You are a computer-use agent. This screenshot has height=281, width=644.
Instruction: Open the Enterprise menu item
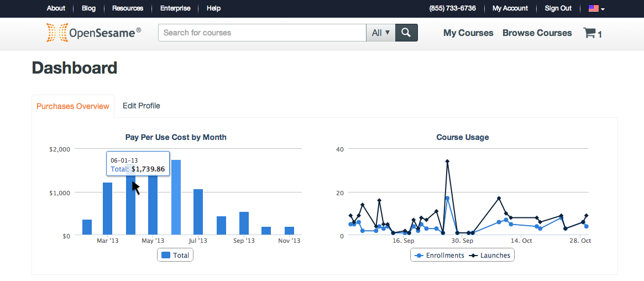click(x=175, y=8)
